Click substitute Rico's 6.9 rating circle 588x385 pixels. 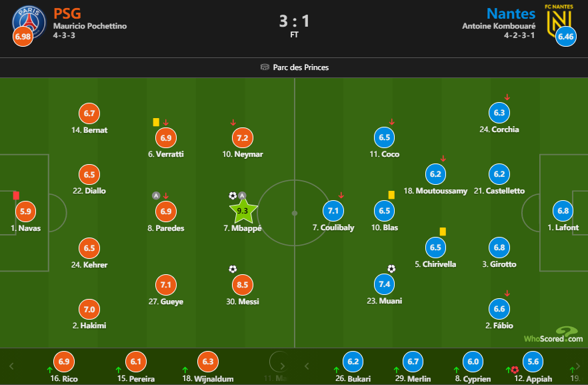(64, 361)
